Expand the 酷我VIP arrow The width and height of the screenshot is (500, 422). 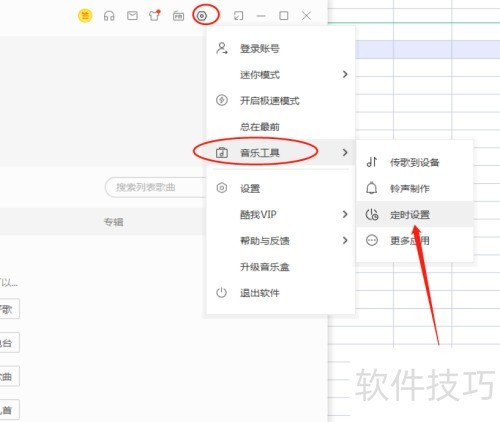click(x=345, y=214)
